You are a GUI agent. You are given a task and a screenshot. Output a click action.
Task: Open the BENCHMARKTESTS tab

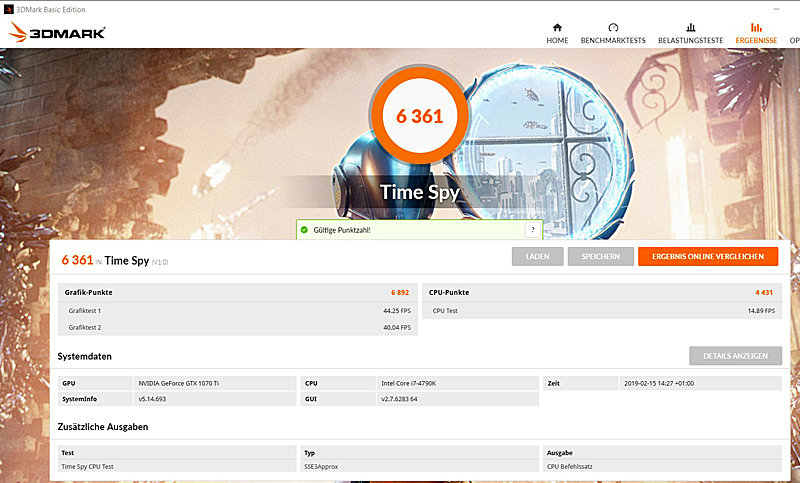[x=613, y=34]
